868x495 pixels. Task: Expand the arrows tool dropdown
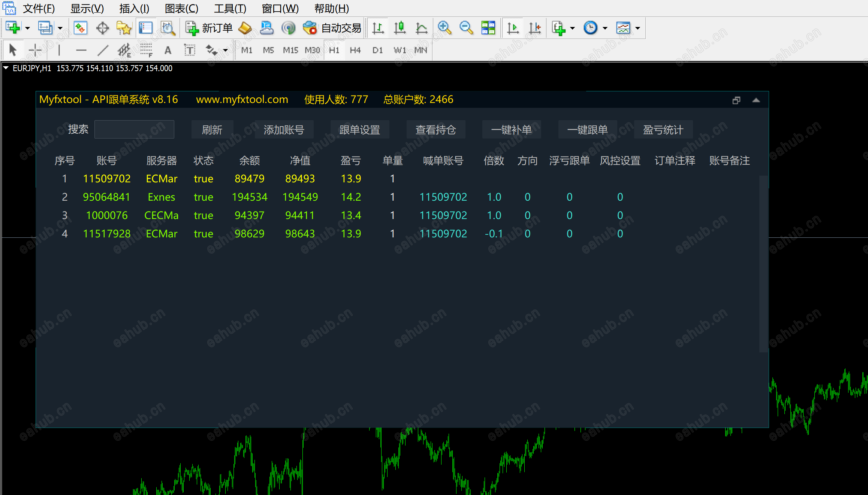(225, 50)
